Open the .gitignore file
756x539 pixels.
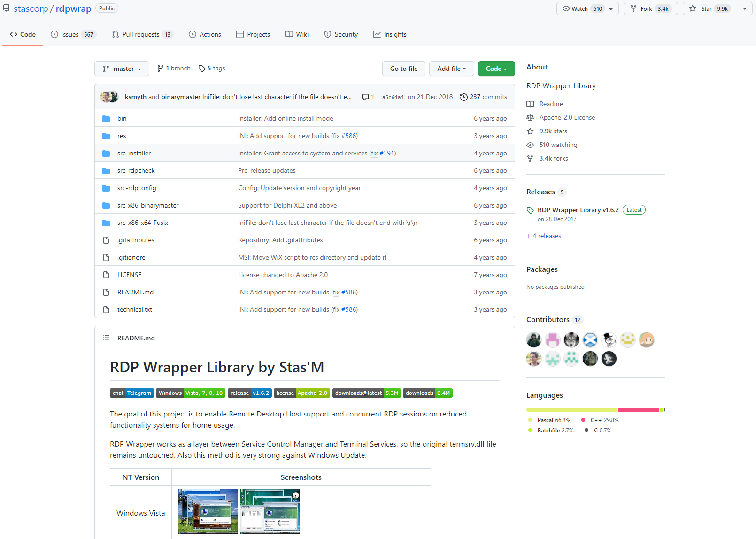coord(131,258)
